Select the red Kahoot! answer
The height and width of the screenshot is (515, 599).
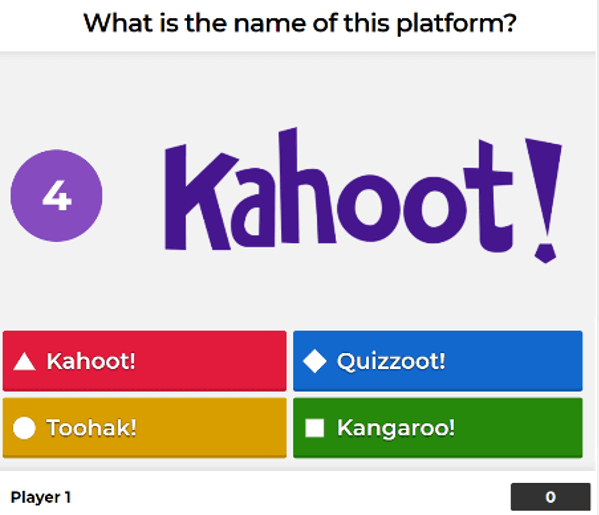pyautogui.click(x=144, y=361)
